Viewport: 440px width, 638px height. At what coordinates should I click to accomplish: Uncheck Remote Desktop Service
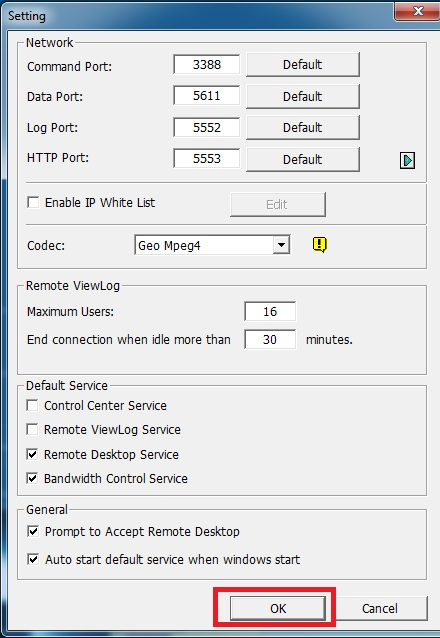click(32, 454)
